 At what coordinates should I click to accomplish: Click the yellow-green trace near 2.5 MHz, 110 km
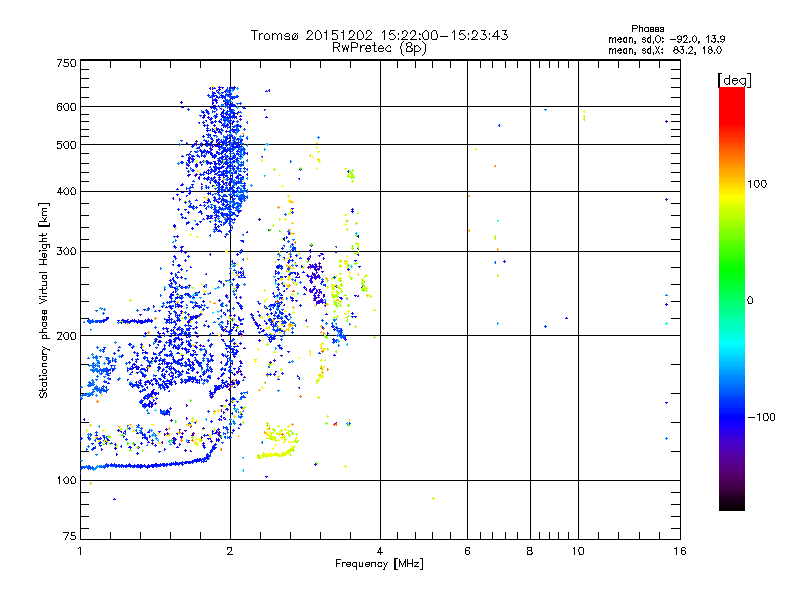pos(277,453)
